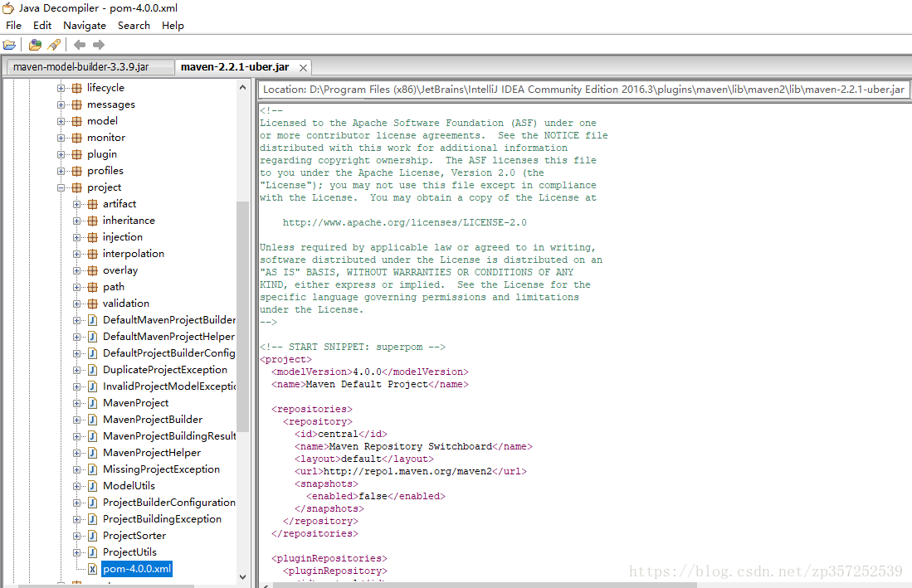Switch to maven-model-builder-3.3.9.jar tab
912x588 pixels.
pyautogui.click(x=90, y=67)
